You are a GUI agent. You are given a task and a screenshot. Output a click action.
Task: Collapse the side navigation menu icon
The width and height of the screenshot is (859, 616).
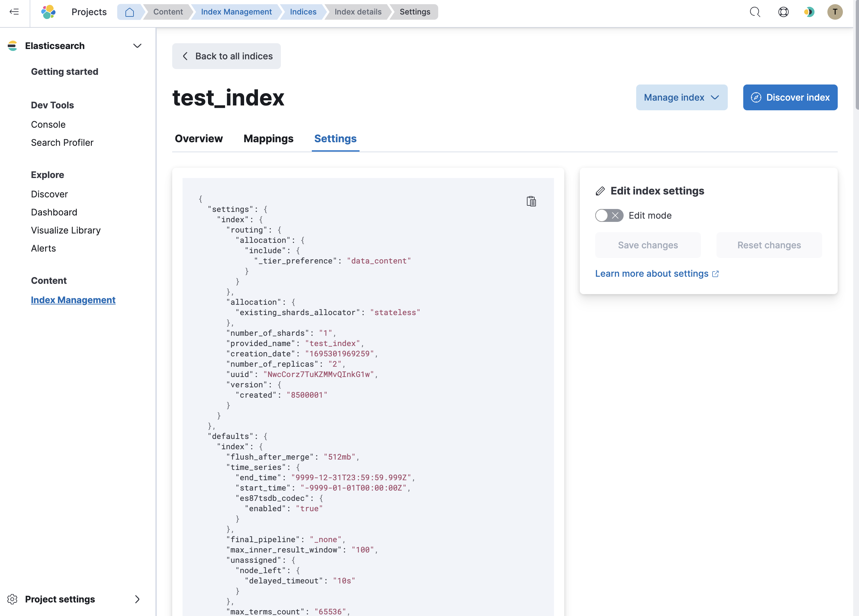click(x=14, y=12)
